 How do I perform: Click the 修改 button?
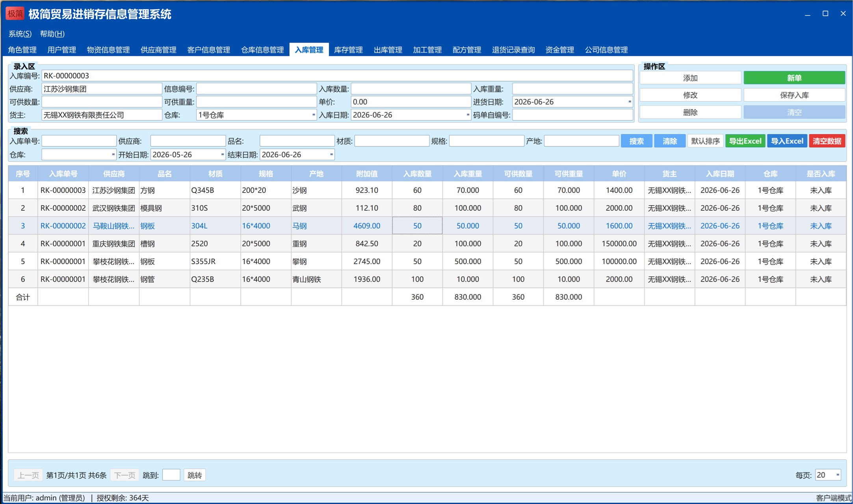click(690, 95)
